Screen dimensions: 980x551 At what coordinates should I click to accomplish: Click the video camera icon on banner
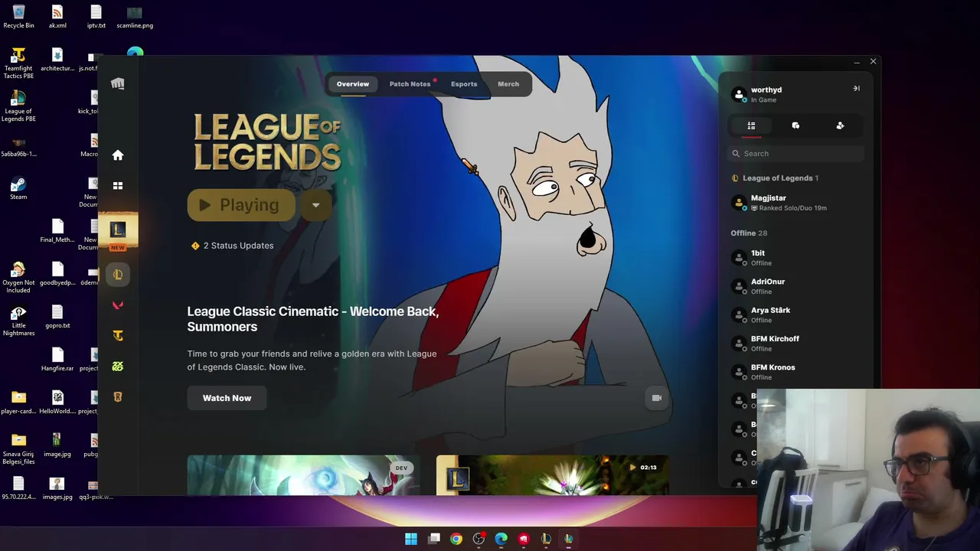656,398
